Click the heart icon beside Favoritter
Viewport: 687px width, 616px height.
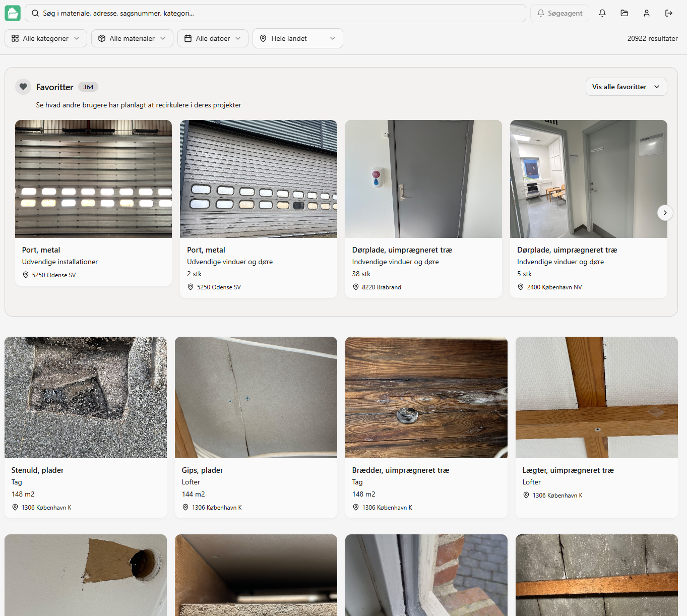[x=23, y=87]
